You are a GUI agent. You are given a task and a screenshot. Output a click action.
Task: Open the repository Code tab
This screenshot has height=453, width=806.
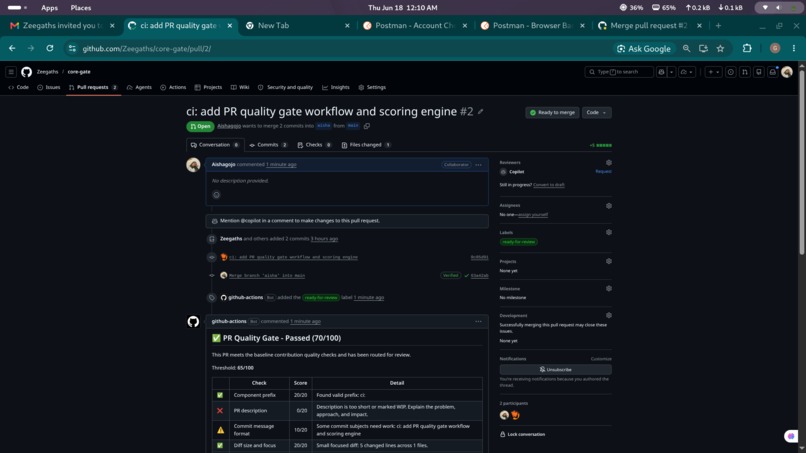point(19,87)
